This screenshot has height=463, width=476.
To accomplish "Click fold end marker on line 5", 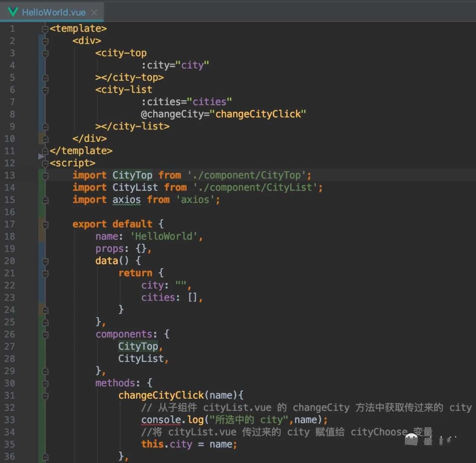I will click(45, 78).
